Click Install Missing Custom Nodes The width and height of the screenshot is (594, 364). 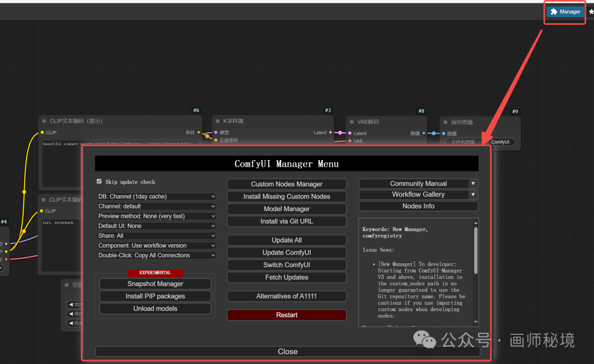click(287, 197)
